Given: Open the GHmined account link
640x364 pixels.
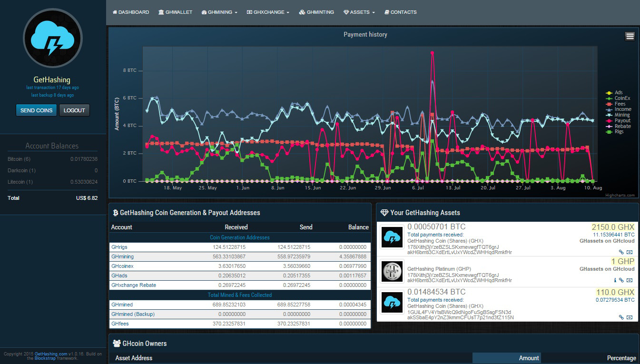Looking at the screenshot, I should point(122,305).
